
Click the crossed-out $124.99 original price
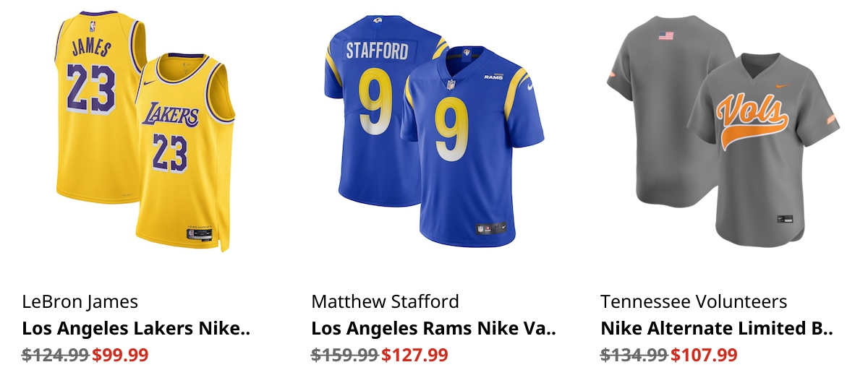tap(55, 355)
